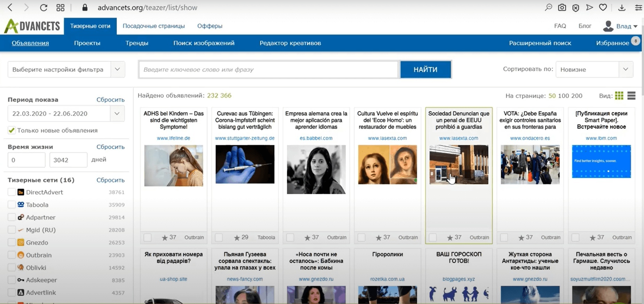Switch to grid view layout icon
The image size is (644, 304).
pyautogui.click(x=619, y=96)
